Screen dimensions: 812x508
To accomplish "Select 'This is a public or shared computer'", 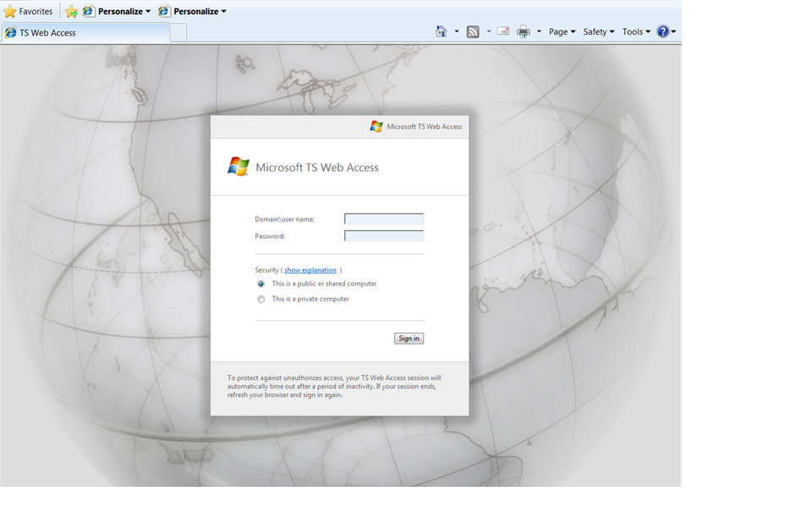I will coord(261,284).
